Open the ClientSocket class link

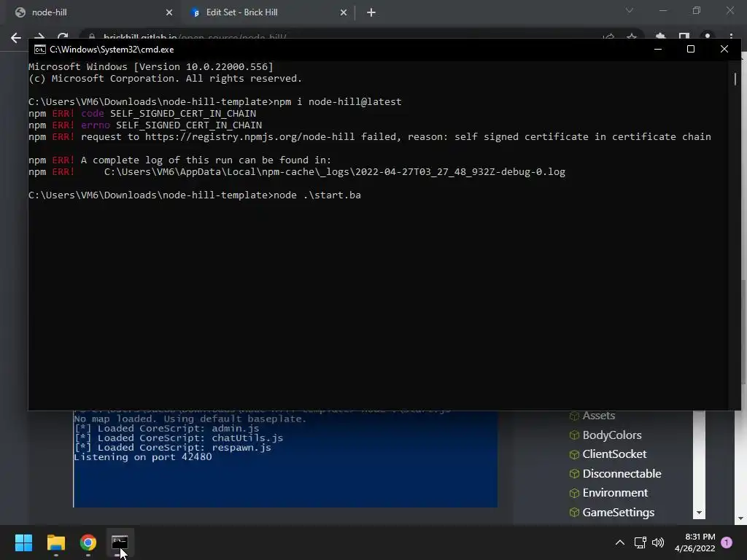tap(614, 454)
